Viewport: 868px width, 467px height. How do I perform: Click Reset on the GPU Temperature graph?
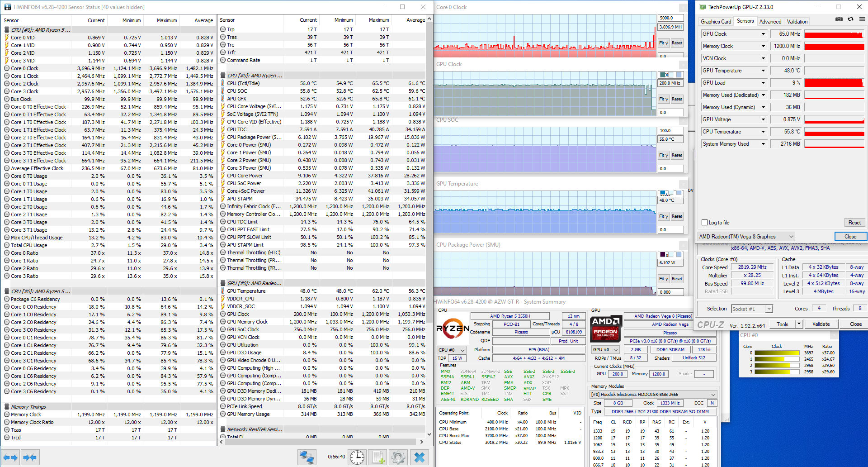coord(677,216)
